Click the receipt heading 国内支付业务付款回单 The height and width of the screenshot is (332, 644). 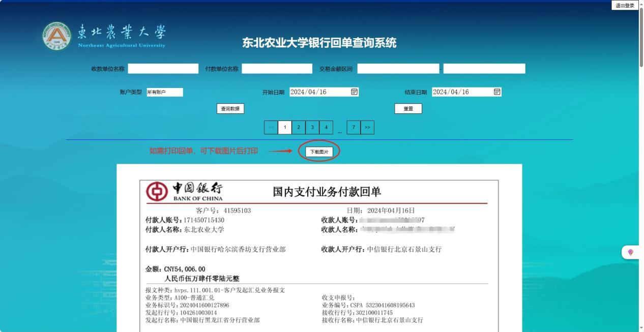(x=327, y=192)
